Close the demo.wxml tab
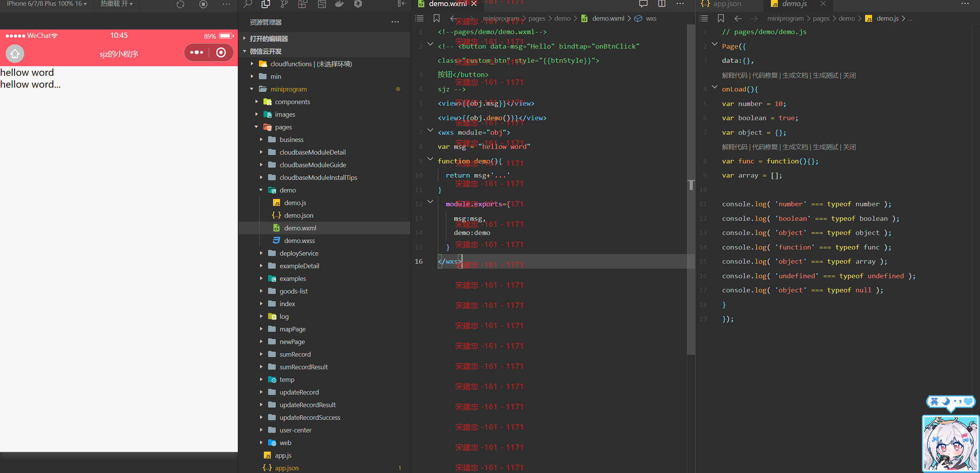980x473 pixels. [474, 4]
